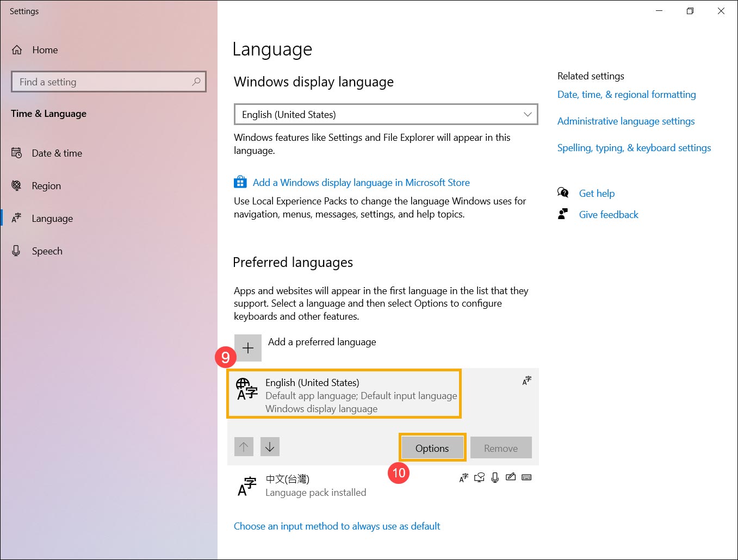
Task: Click the plus icon to add language
Action: pyautogui.click(x=248, y=348)
